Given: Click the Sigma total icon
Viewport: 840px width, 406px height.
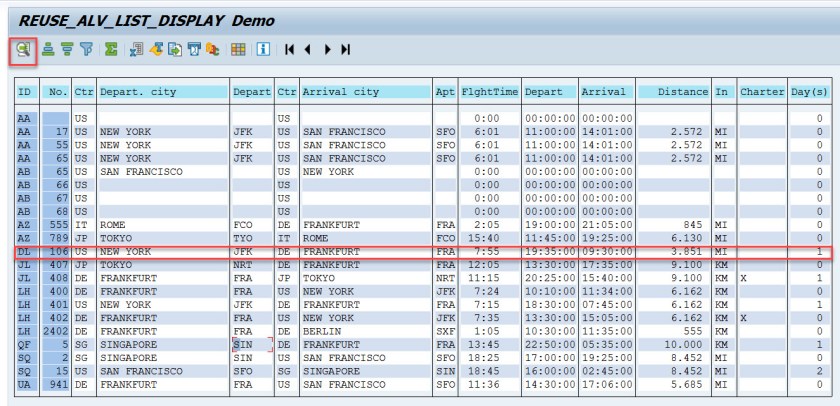Looking at the screenshot, I should [111, 50].
